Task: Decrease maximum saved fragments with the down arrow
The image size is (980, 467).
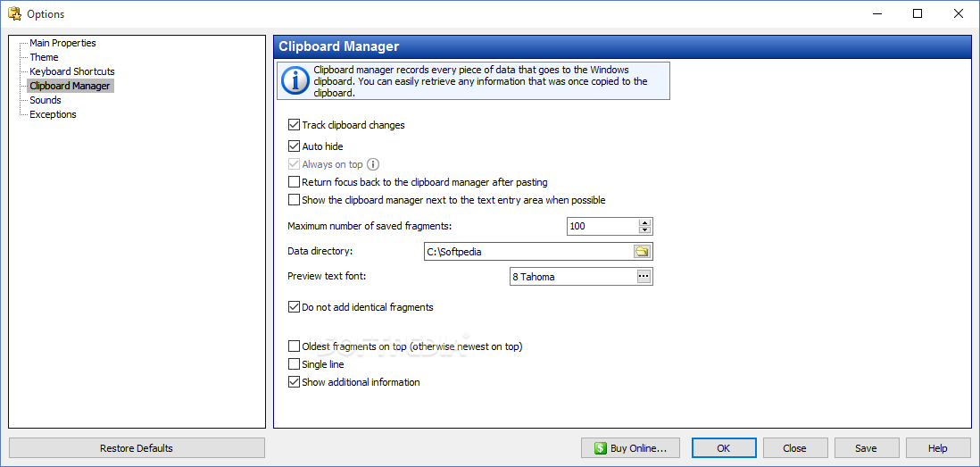Action: click(x=645, y=229)
